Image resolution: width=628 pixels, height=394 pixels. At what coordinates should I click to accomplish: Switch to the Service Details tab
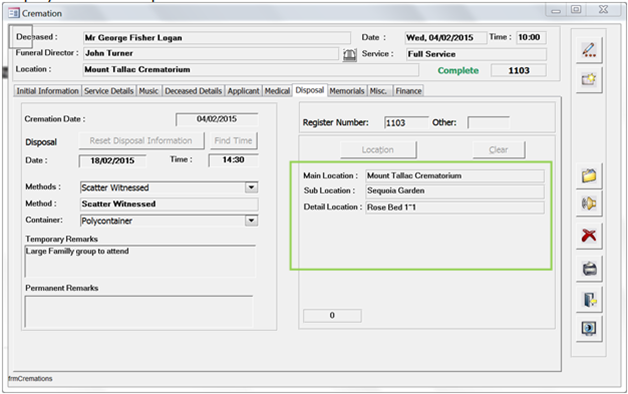point(109,91)
